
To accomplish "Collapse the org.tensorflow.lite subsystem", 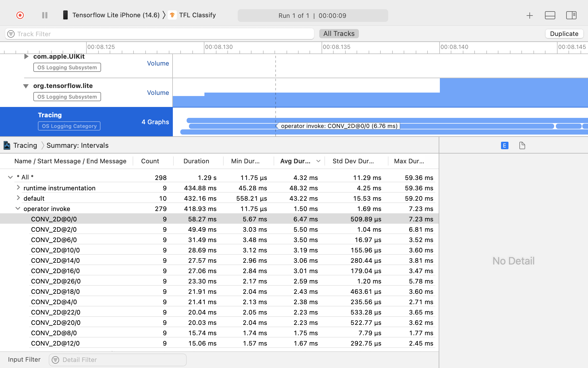I will click(x=25, y=86).
